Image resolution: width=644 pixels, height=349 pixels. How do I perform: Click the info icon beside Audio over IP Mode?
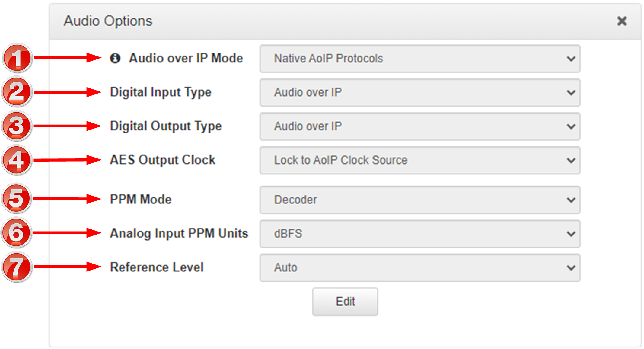click(115, 58)
